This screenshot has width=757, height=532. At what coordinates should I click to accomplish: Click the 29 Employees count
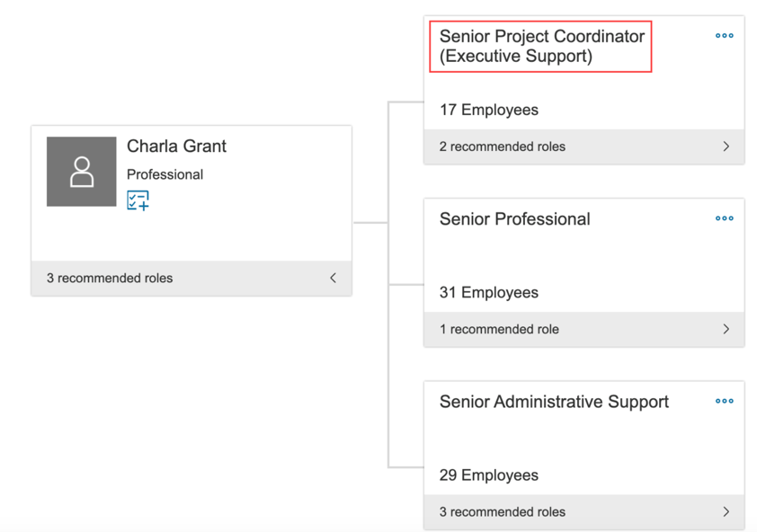488,475
